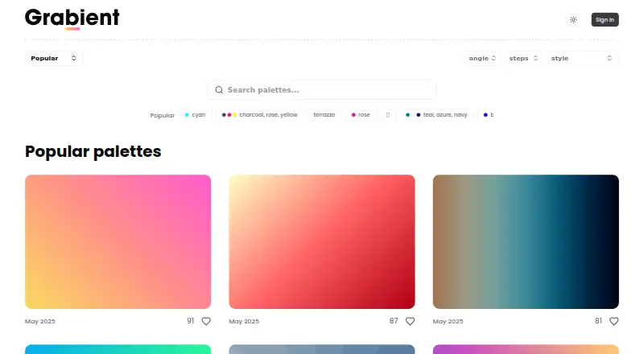
Task: Like the palette with 81 likes
Action: [614, 321]
